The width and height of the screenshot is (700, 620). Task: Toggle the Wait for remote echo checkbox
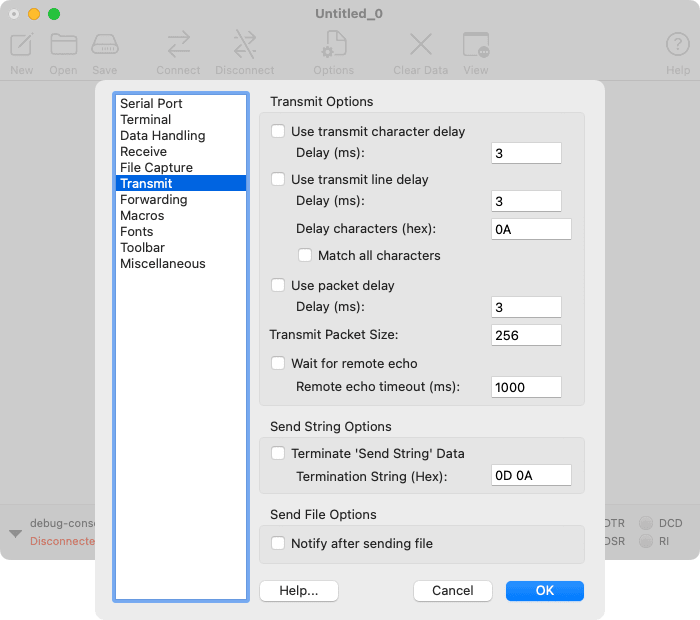point(279,363)
